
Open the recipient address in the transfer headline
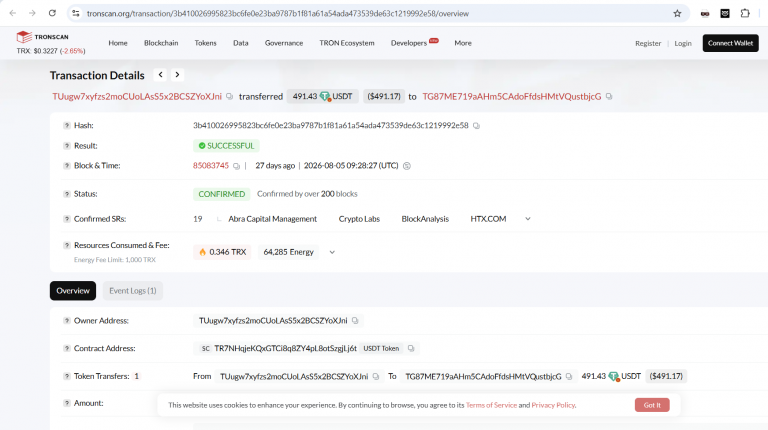click(x=512, y=96)
